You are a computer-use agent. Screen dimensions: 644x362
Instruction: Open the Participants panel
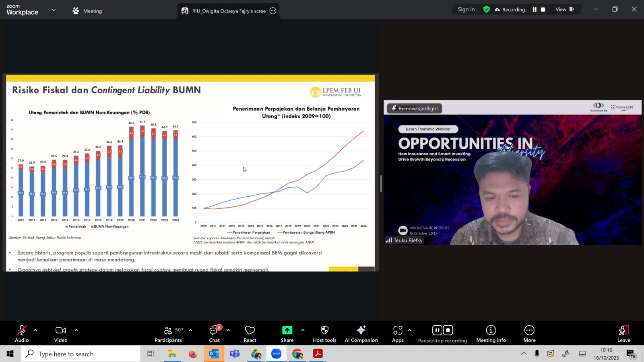pos(168,334)
